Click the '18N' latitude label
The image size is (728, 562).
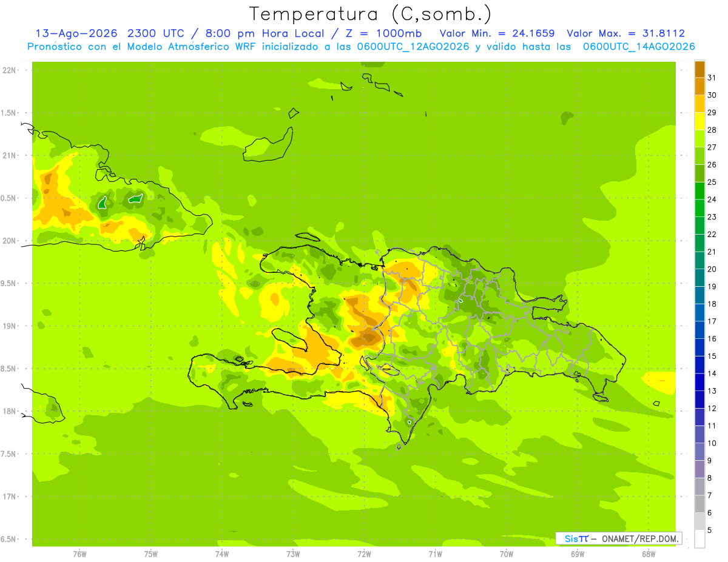(9, 411)
